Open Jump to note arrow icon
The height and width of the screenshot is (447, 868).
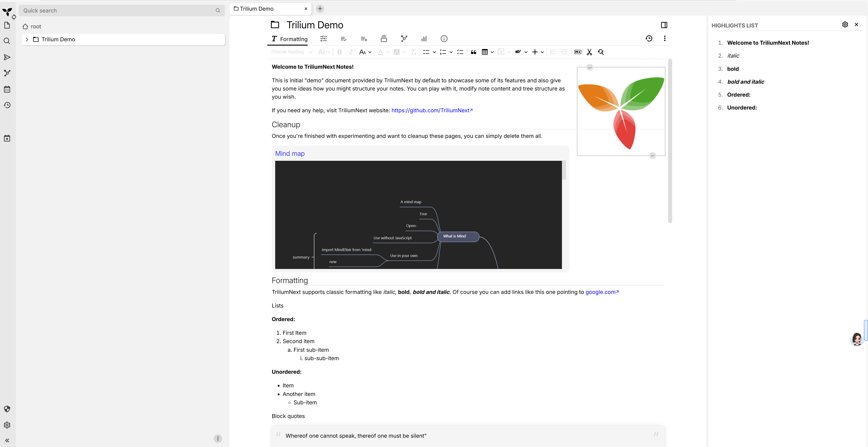pyautogui.click(x=7, y=57)
